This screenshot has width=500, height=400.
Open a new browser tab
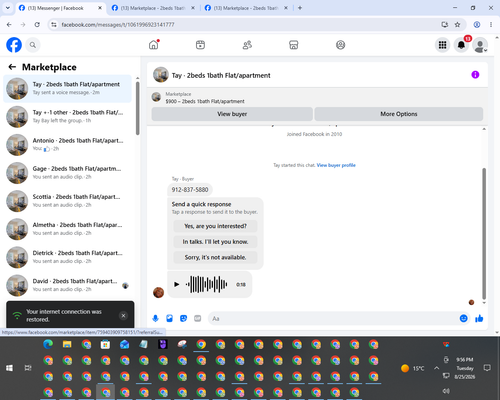300,8
